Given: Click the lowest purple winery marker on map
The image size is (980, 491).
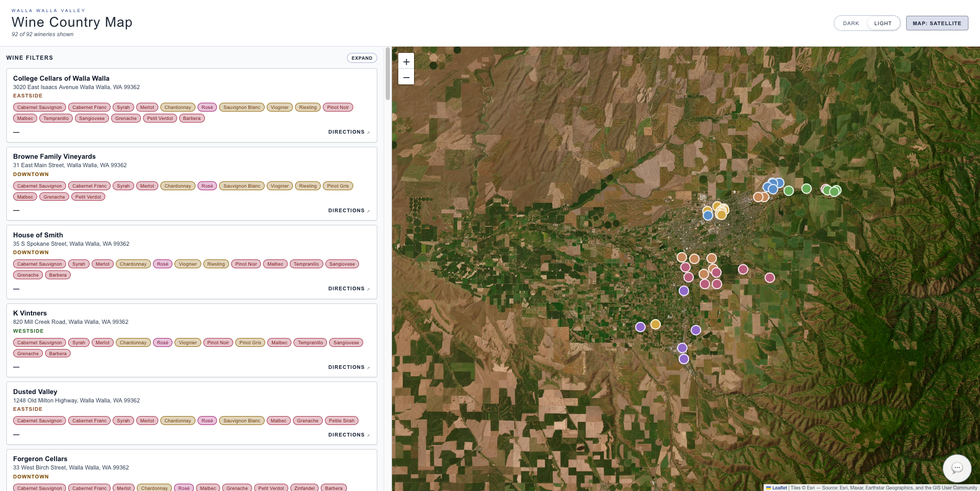Looking at the screenshot, I should [684, 359].
